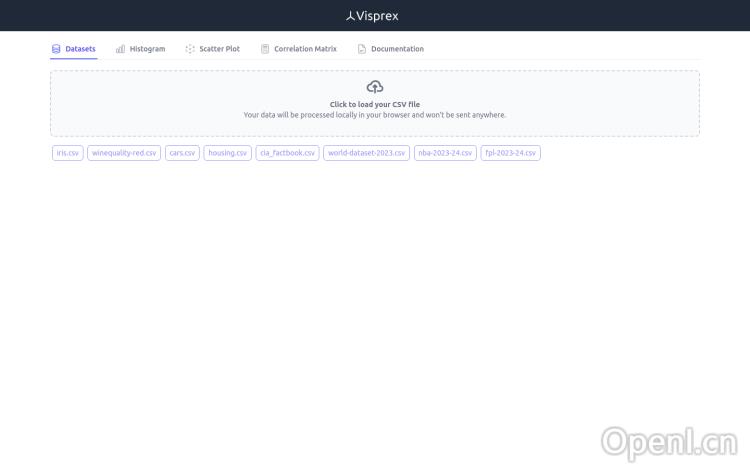This screenshot has width=750, height=468.
Task: Select the winequality-red.csv dataset
Action: [124, 153]
